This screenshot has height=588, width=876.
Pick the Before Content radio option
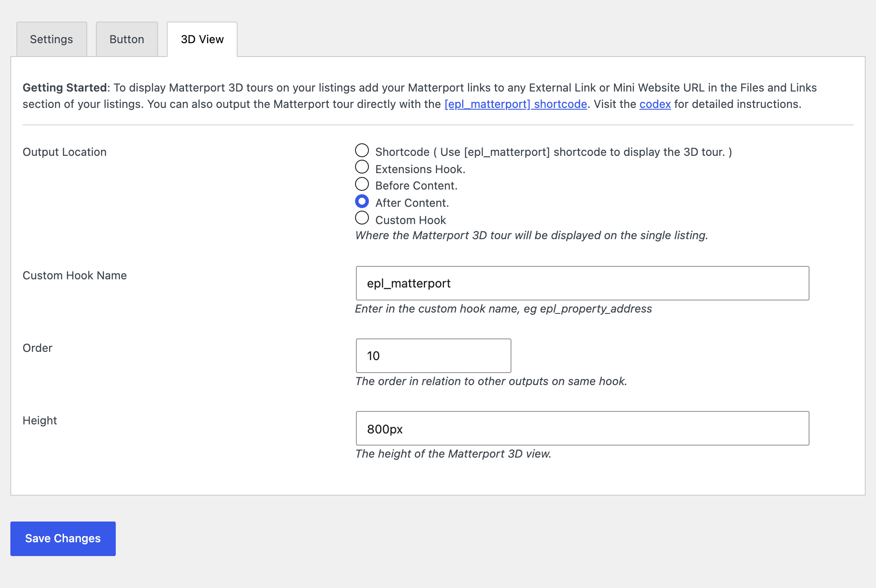[362, 184]
